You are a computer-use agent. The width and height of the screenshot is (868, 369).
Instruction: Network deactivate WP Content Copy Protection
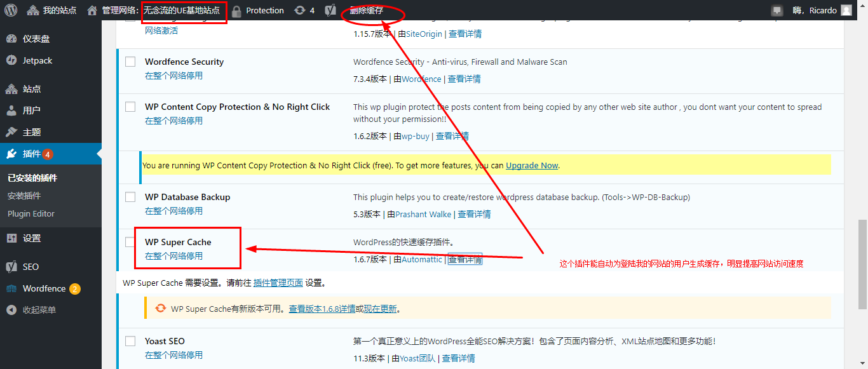tap(173, 121)
